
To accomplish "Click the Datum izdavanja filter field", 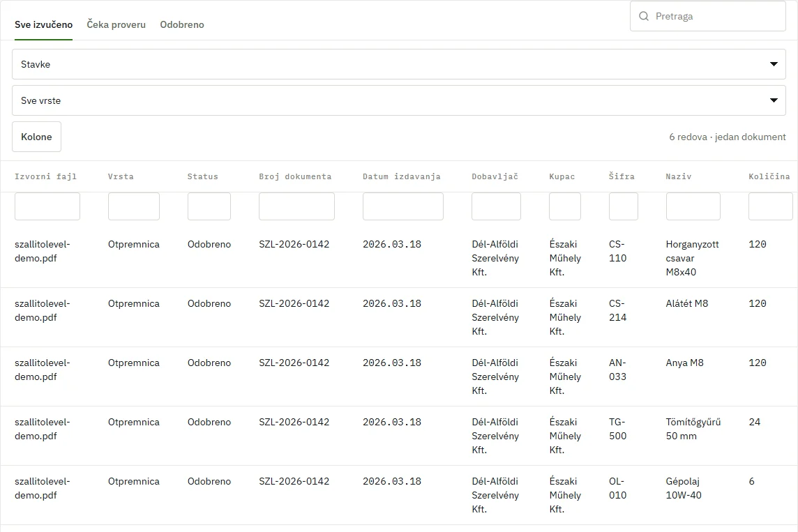I will tap(403, 206).
